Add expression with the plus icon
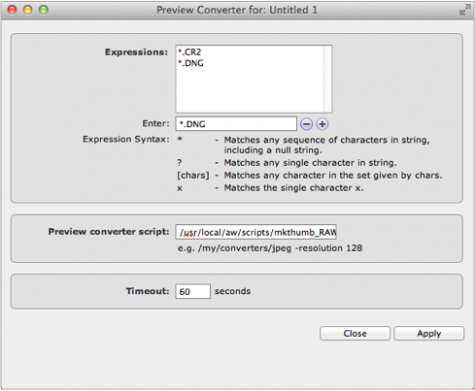Viewport: 475px width, 391px height. click(x=322, y=124)
